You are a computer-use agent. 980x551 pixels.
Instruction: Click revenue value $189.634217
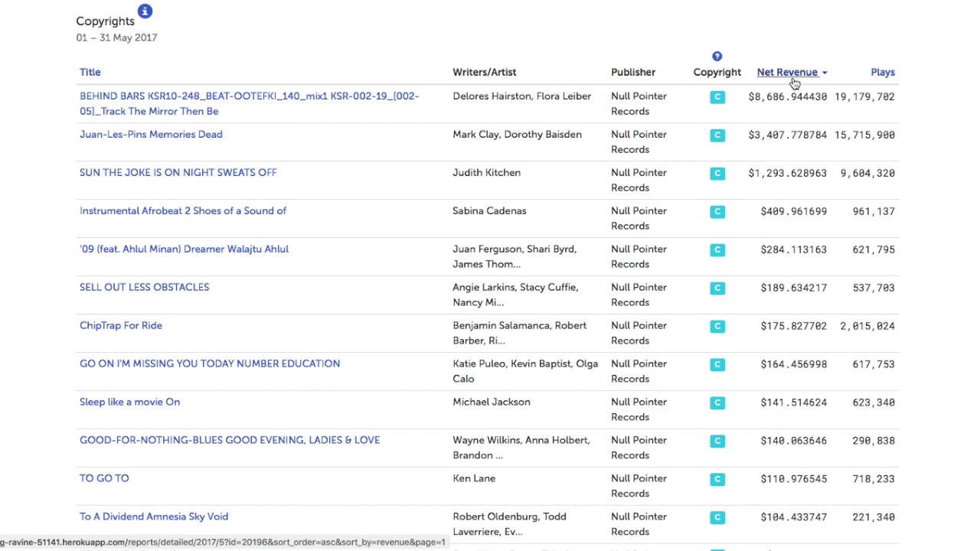coord(794,288)
